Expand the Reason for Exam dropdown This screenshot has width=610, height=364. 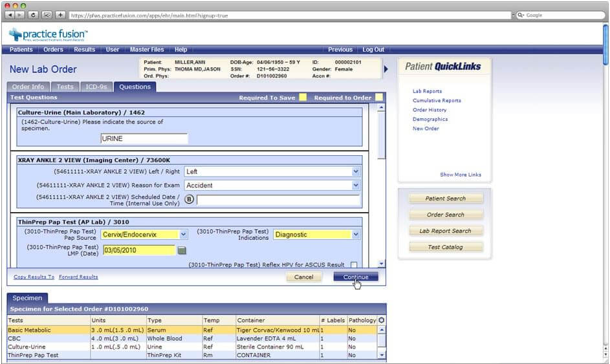coord(272,186)
